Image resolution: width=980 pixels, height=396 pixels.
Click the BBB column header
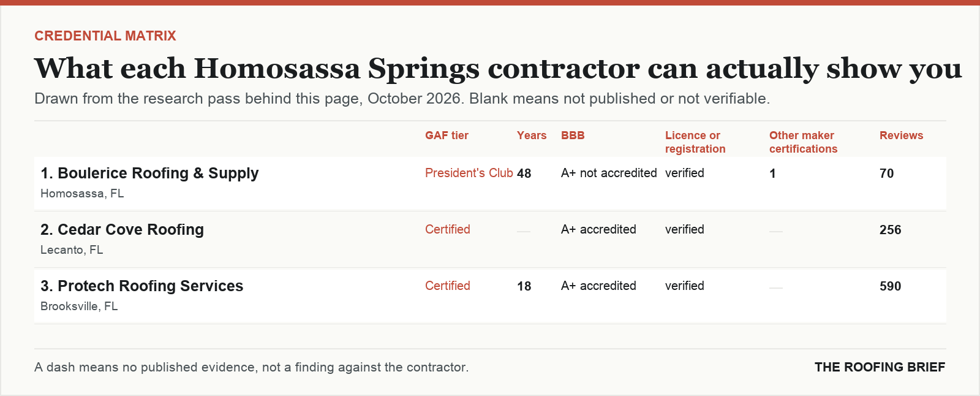click(573, 135)
